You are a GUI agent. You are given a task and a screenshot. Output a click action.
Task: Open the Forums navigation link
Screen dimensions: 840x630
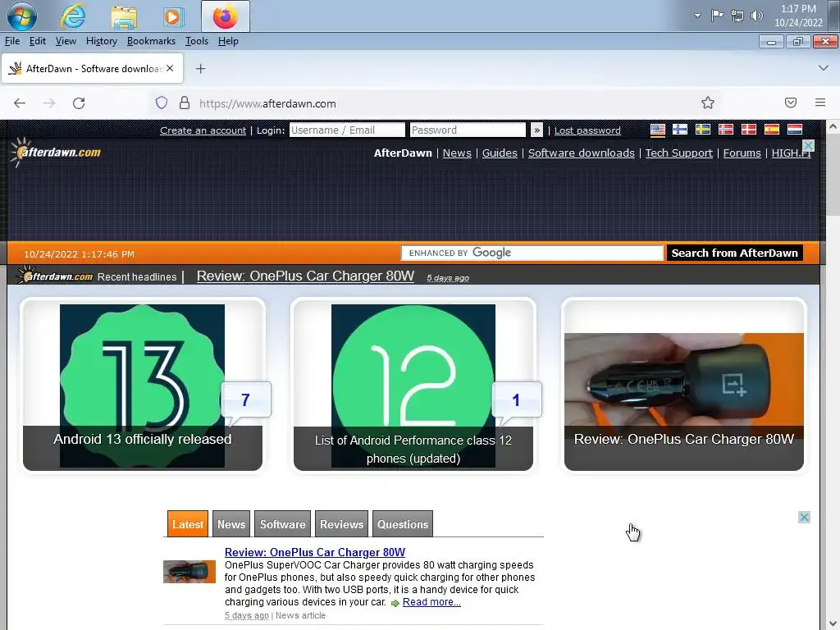point(742,153)
